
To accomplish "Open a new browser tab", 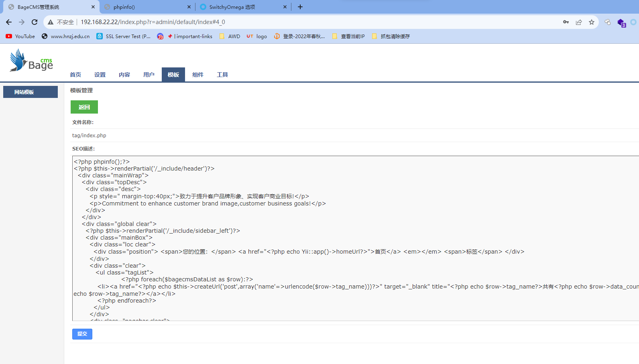I will (x=300, y=7).
